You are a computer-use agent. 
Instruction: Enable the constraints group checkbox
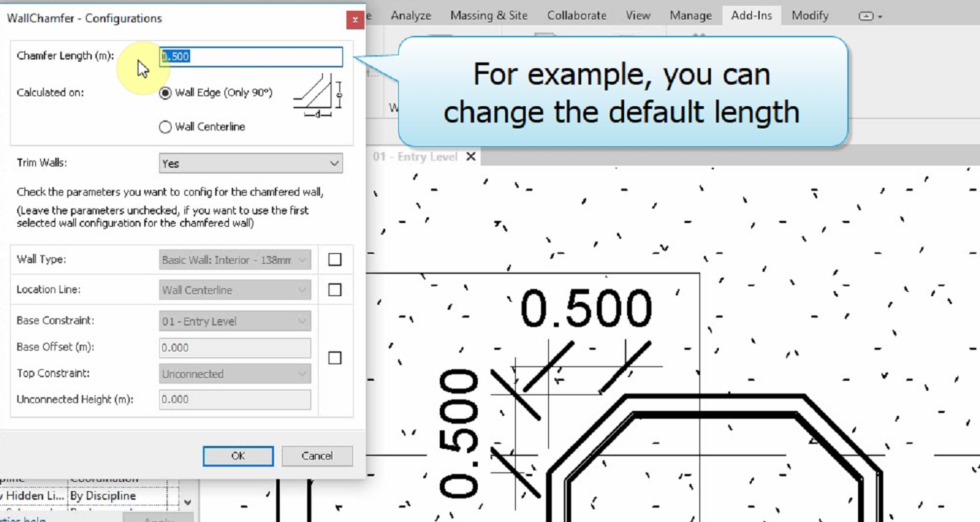(335, 358)
